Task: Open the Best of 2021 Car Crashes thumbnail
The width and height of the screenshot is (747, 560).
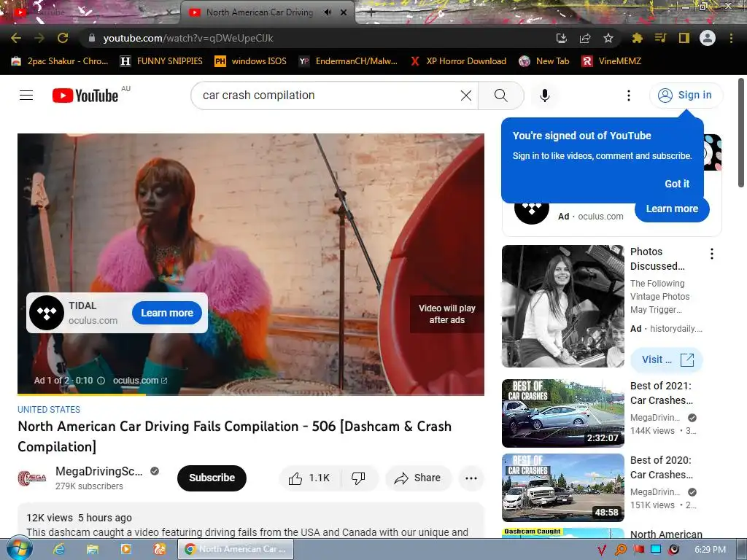Action: point(562,413)
